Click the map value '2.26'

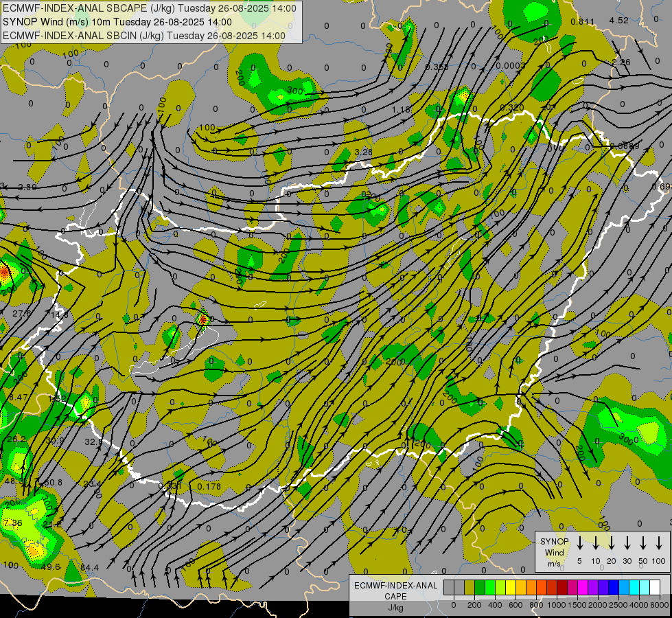[x=621, y=62]
